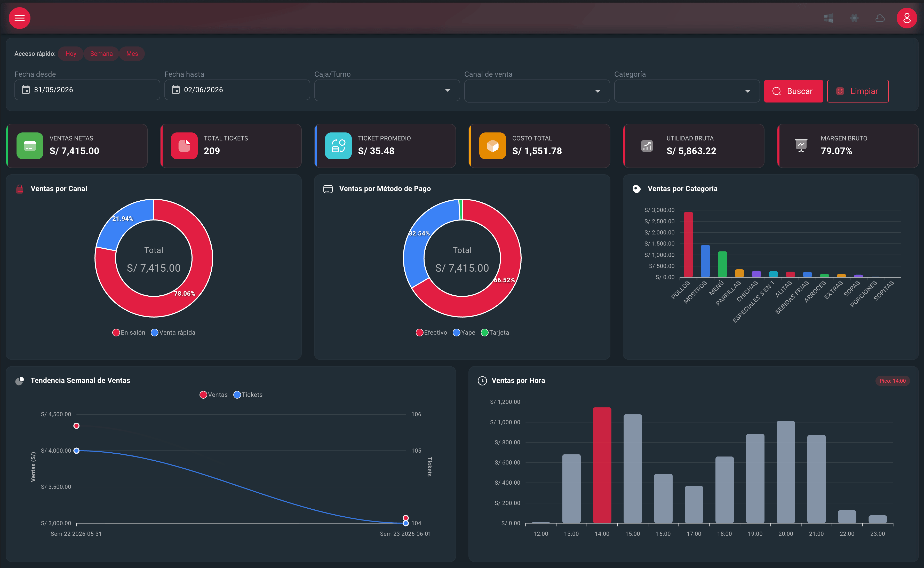The image size is (924, 568).
Task: Click the Ventas por Categoría tag icon
Action: 636,189
